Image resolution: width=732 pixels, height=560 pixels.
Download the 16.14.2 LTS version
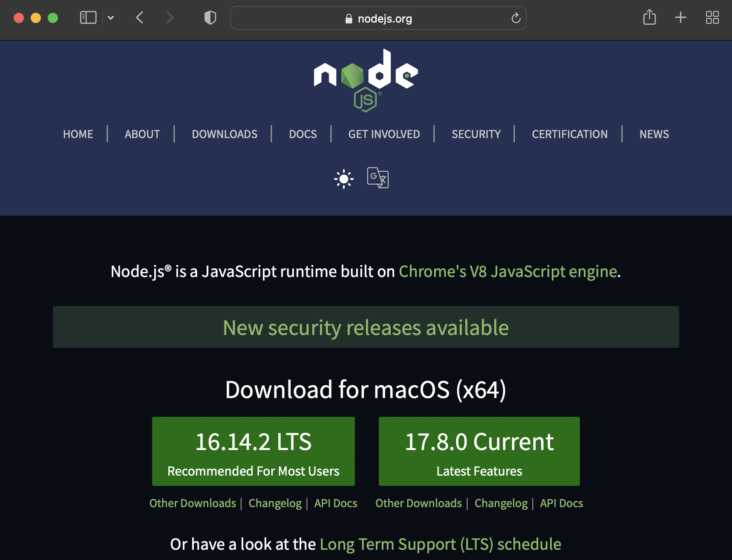(253, 451)
